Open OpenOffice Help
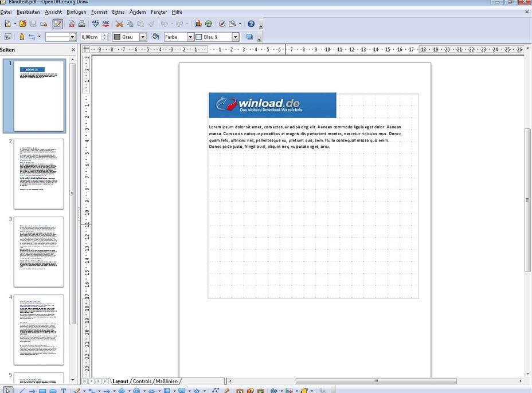The image size is (532, 393). pyautogui.click(x=251, y=23)
